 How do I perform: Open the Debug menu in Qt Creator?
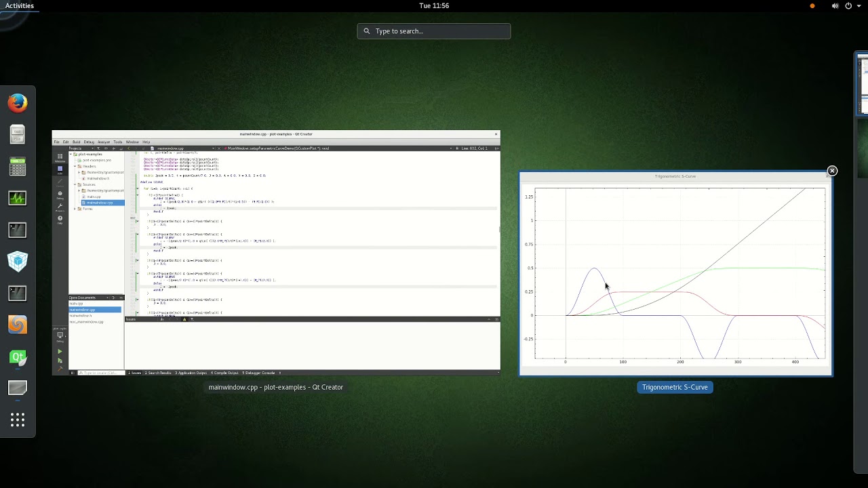coord(89,142)
